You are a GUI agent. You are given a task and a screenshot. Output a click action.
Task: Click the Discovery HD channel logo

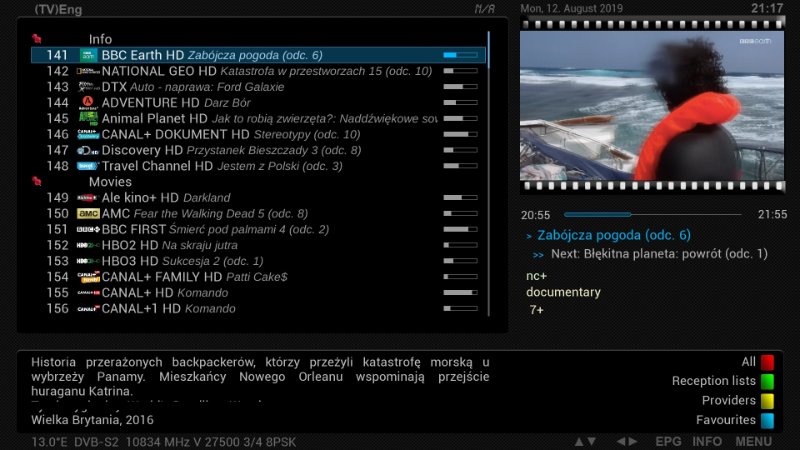(87, 150)
